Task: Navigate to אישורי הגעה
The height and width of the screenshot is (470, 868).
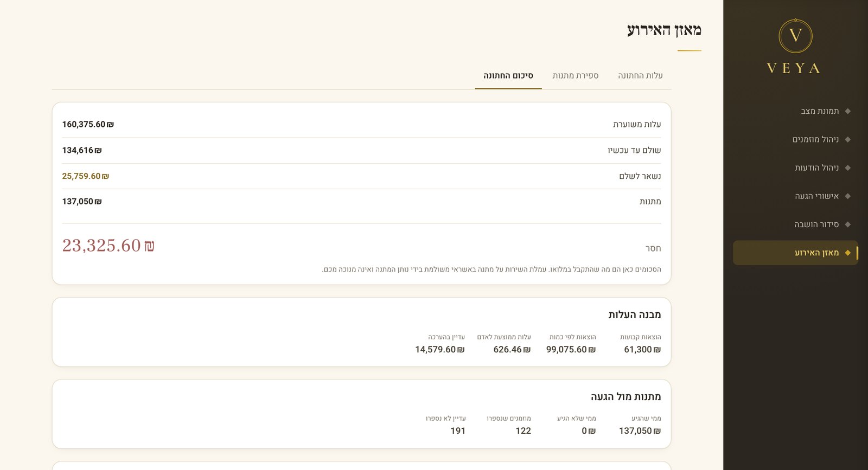Action: coord(795,196)
